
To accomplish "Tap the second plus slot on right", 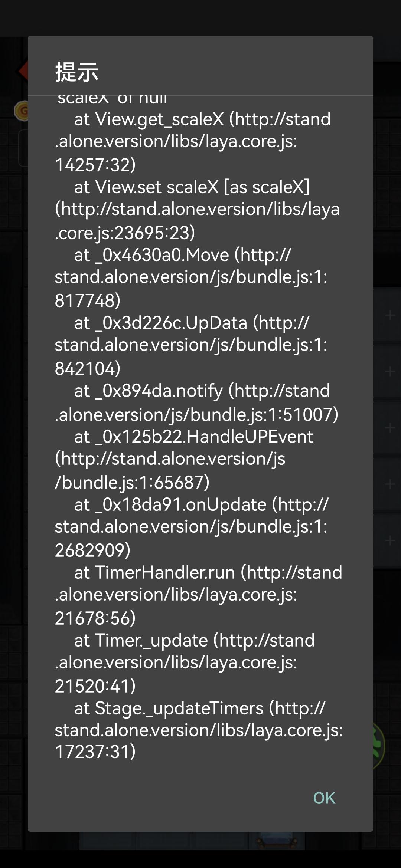I will point(389,372).
